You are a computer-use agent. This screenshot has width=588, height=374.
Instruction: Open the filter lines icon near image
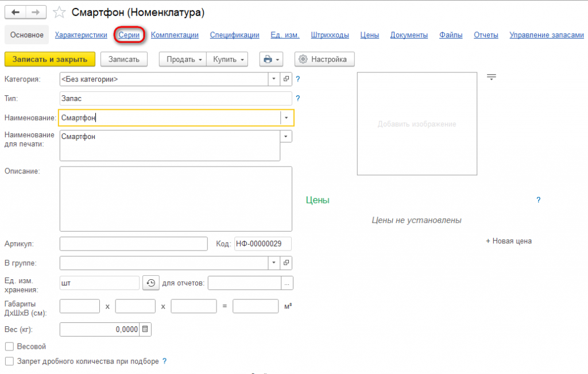click(x=492, y=78)
